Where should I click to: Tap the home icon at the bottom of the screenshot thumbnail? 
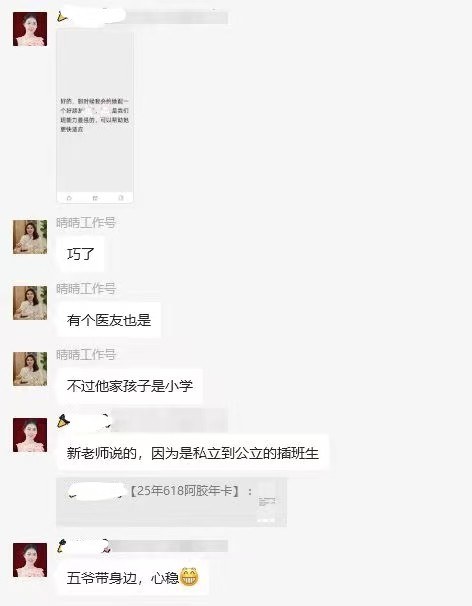[69, 198]
